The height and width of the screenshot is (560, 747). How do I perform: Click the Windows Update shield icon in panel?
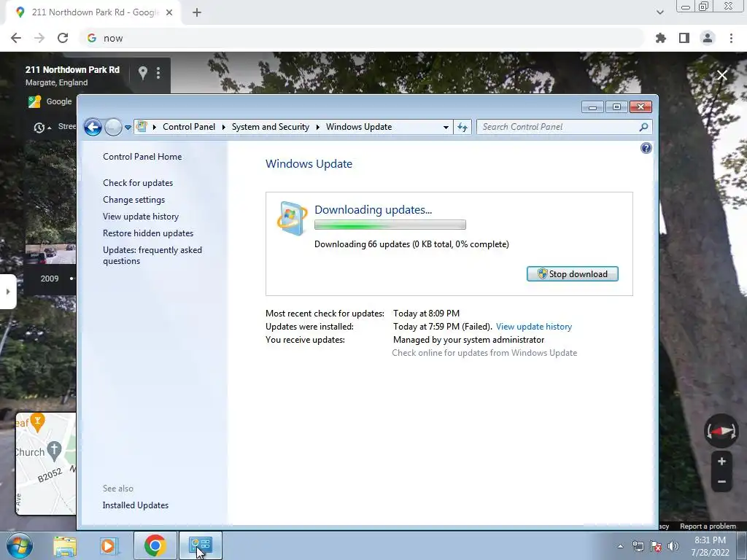click(292, 218)
